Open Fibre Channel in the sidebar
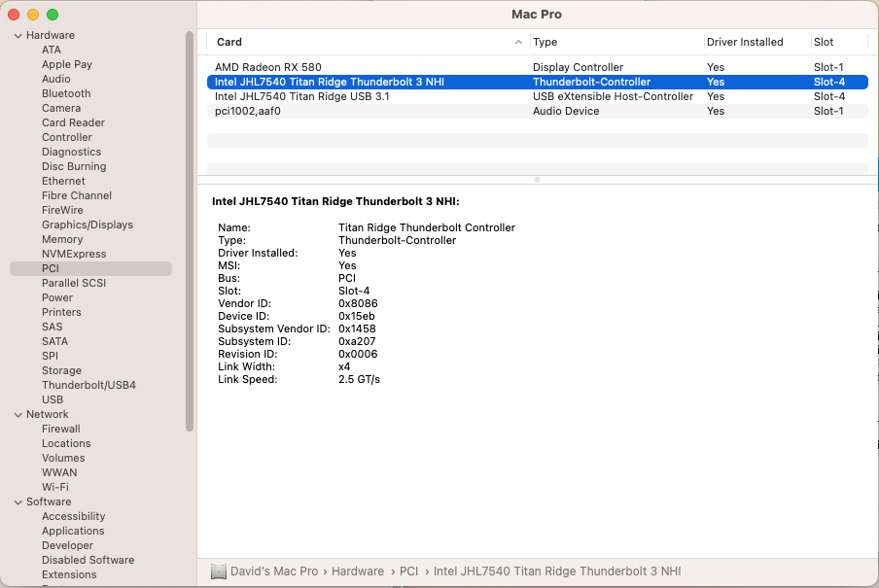Viewport: 879px width, 588px height. coord(77,195)
